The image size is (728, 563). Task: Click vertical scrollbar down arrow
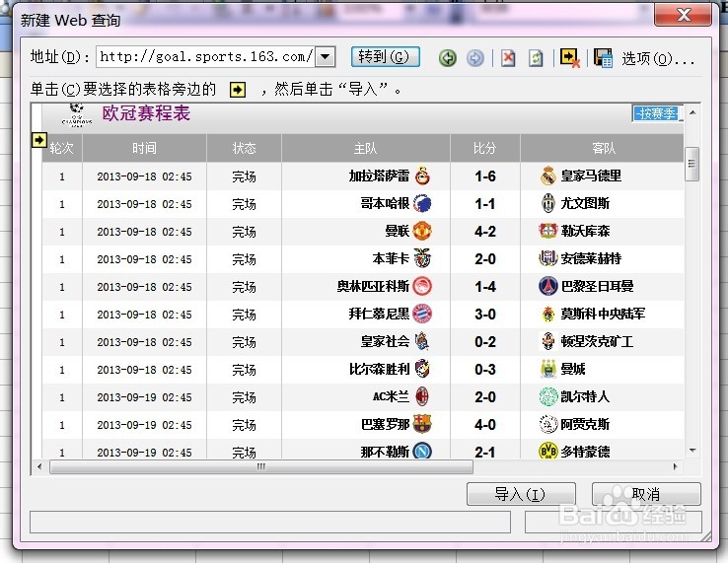(x=692, y=451)
